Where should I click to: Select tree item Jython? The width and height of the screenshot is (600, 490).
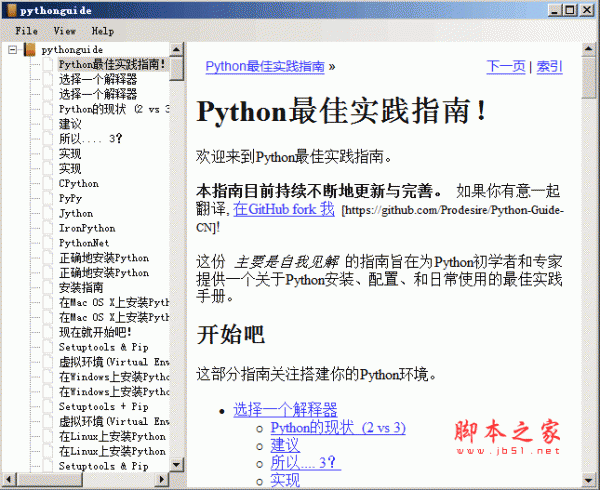[76, 213]
